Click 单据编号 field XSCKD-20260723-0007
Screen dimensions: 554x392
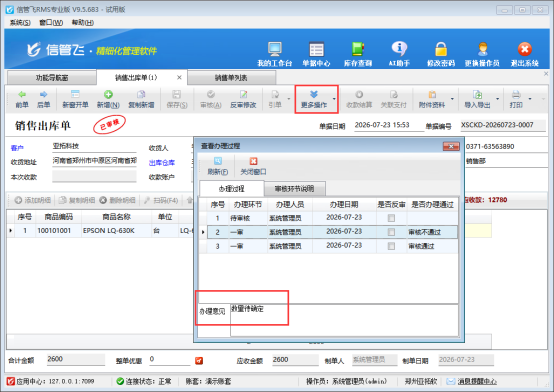pos(503,125)
